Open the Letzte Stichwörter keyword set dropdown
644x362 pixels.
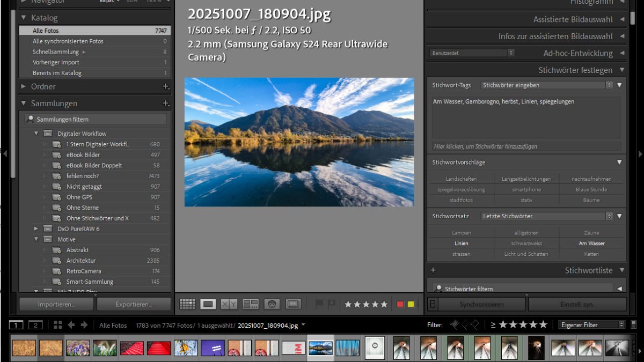546,216
